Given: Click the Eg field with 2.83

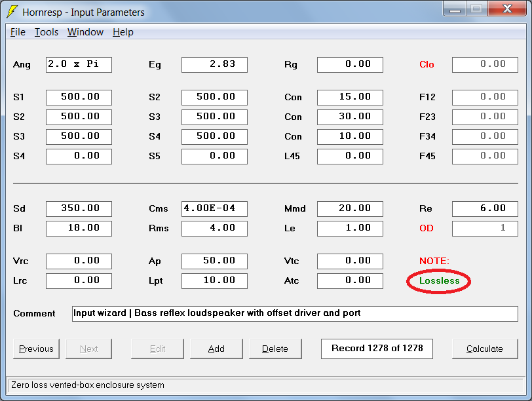Looking at the screenshot, I should [214, 65].
